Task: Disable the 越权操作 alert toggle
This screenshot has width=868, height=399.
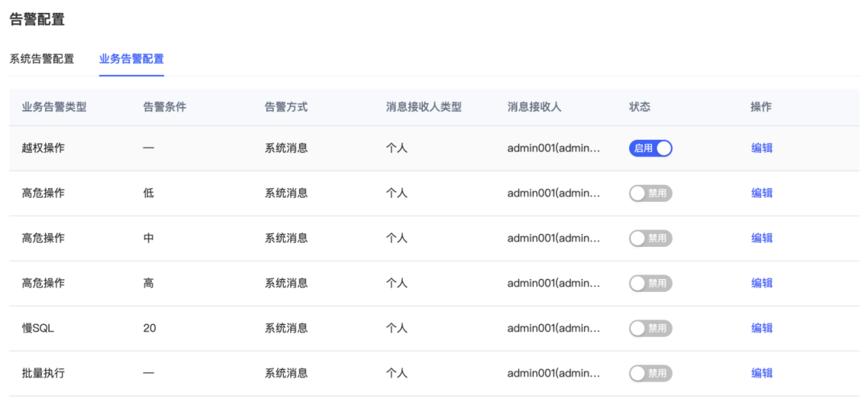Action: tap(650, 148)
